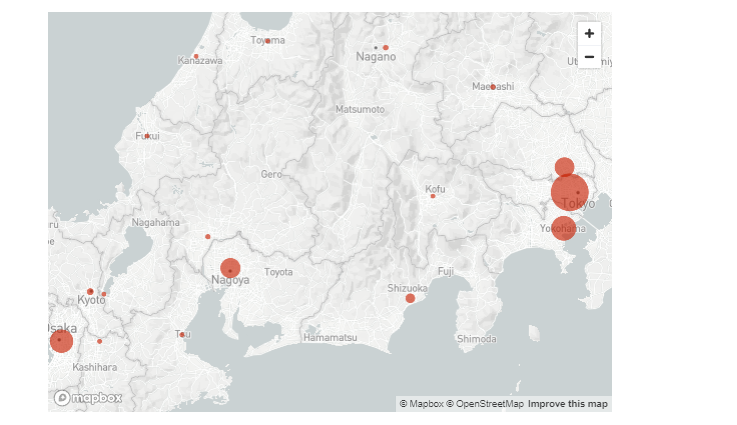Image resolution: width=737 pixels, height=425 pixels.
Task: Click the Shizuoka data point
Action: click(410, 298)
